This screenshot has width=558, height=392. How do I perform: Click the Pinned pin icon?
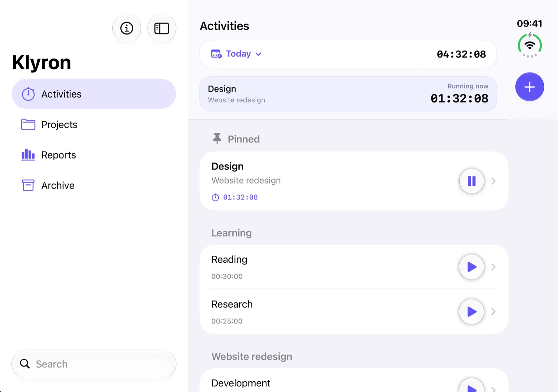click(217, 139)
